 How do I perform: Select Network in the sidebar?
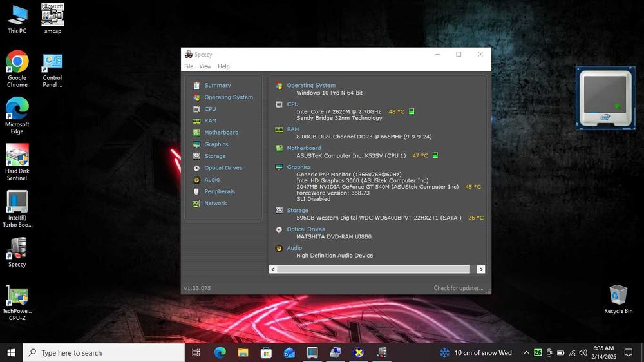pyautogui.click(x=215, y=204)
